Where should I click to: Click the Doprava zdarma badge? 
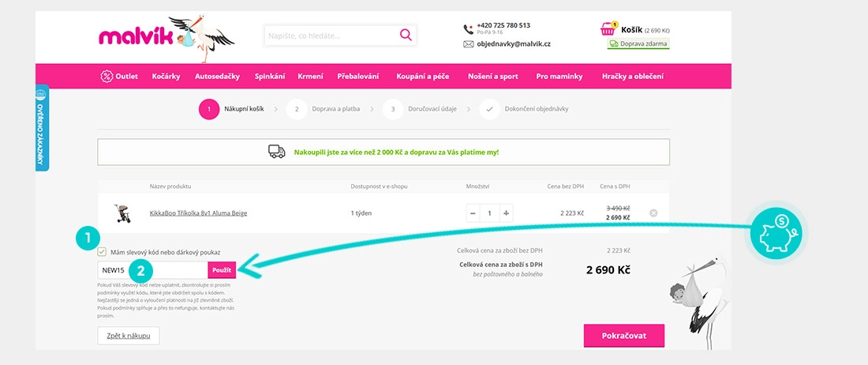pyautogui.click(x=638, y=43)
